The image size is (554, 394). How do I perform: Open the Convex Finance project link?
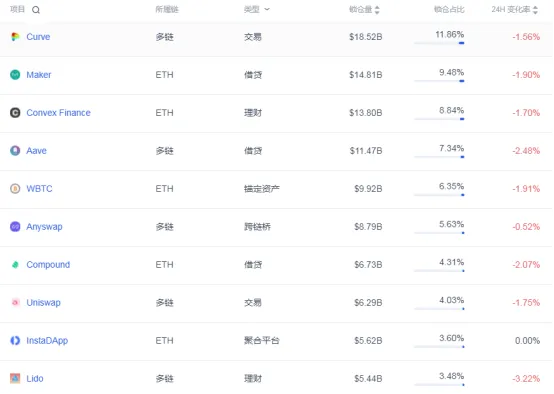58,113
